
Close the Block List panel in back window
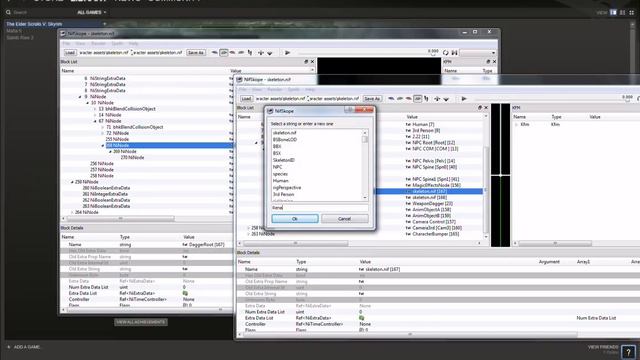point(312,62)
